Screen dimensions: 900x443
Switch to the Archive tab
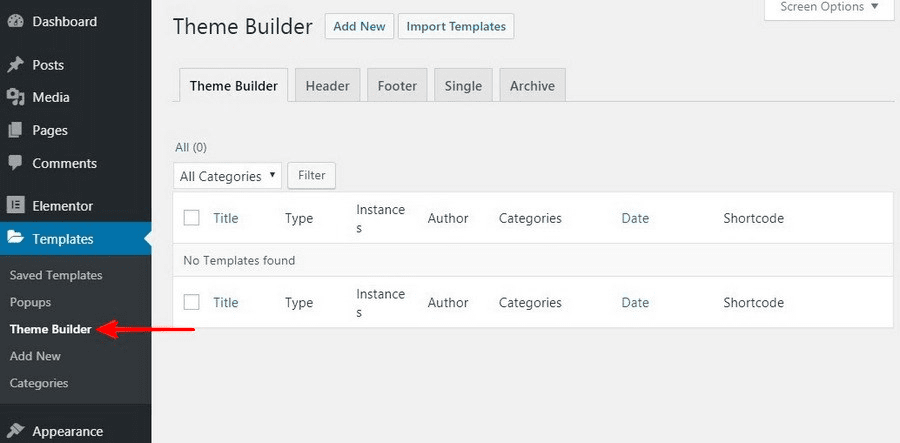[x=533, y=86]
